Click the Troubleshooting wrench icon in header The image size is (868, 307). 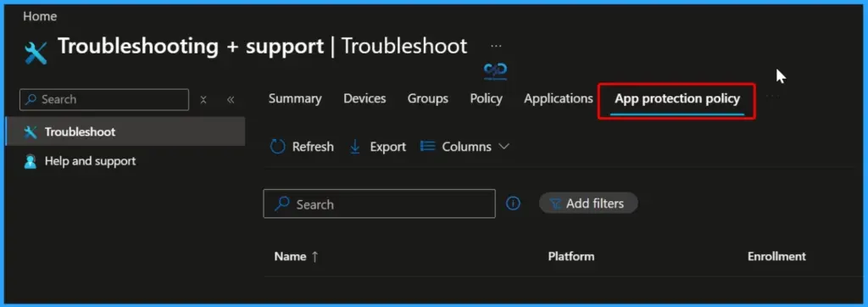(x=36, y=53)
